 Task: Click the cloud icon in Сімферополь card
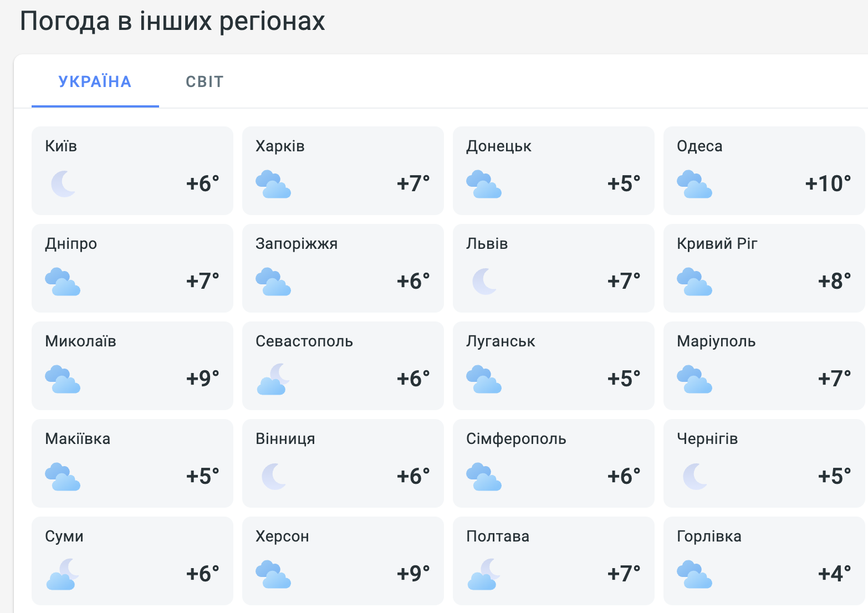coord(484,477)
